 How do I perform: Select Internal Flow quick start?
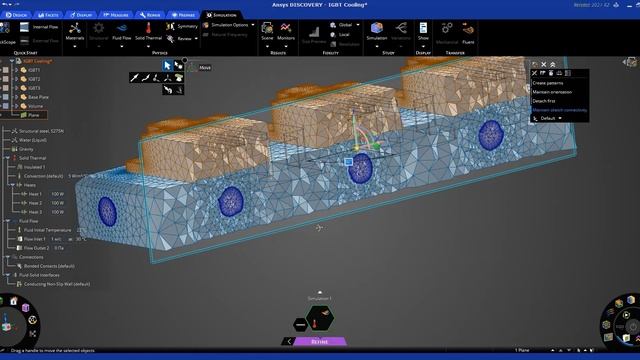pos(40,27)
